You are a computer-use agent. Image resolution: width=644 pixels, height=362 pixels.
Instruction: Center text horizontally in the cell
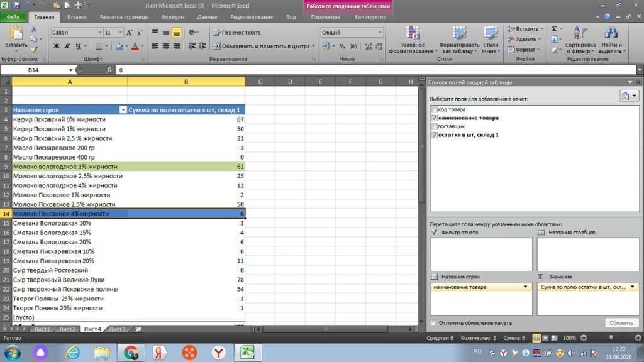(165, 47)
